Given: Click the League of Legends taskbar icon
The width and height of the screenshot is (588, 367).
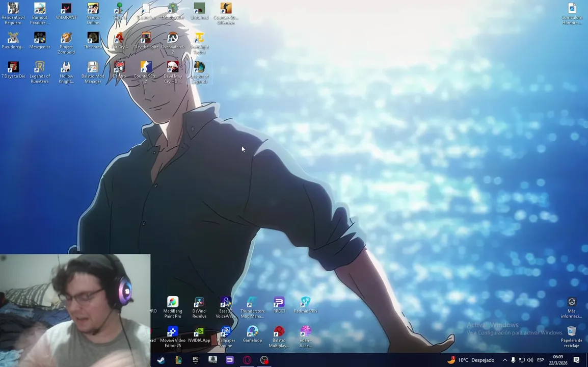Looking at the screenshot, I should 178,360.
